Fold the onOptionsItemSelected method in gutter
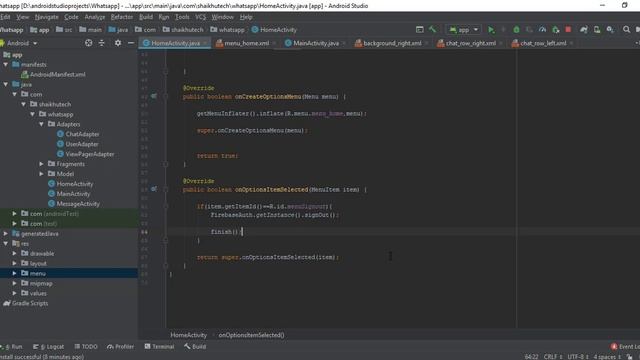This screenshot has width=640, height=360. point(166,189)
